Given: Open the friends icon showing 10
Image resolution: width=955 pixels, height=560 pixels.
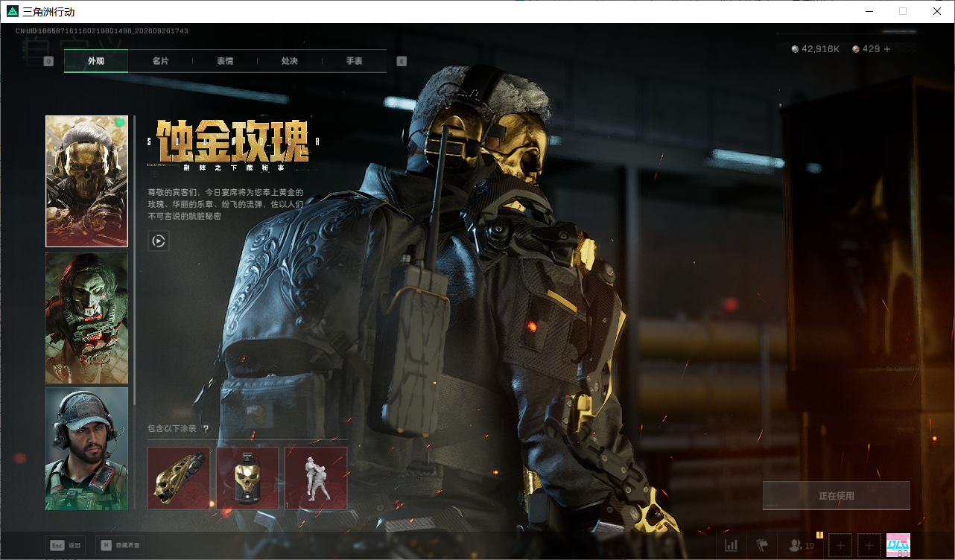Looking at the screenshot, I should click(x=802, y=546).
